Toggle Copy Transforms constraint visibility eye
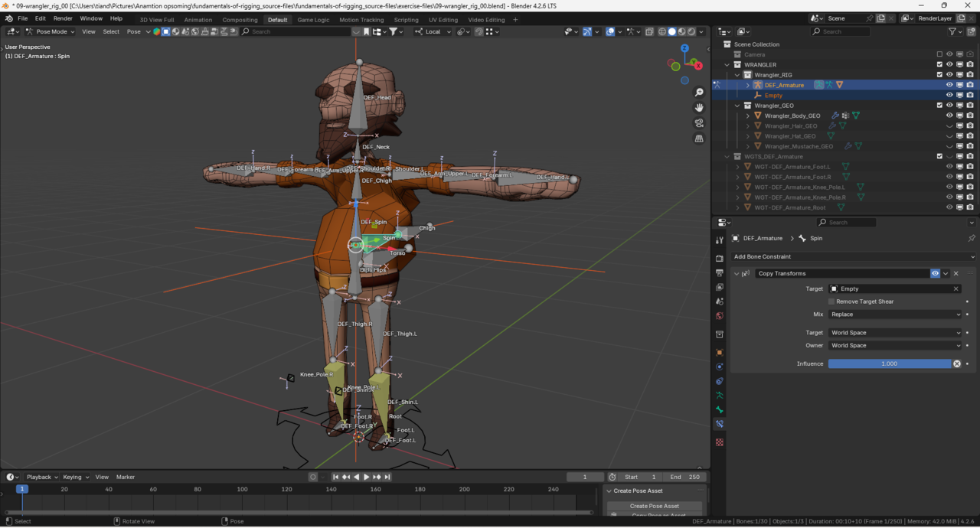 (935, 273)
